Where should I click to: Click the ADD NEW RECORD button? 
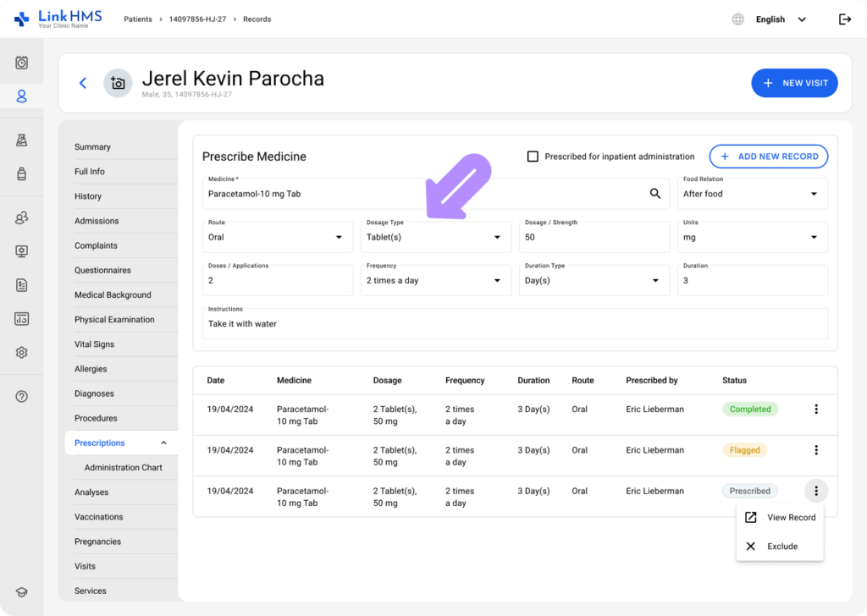768,156
